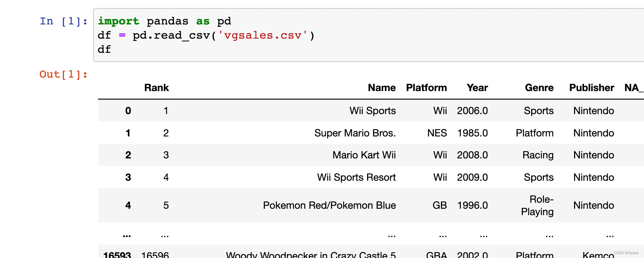Click the row index 0 label
The image size is (644, 258).
coord(128,111)
